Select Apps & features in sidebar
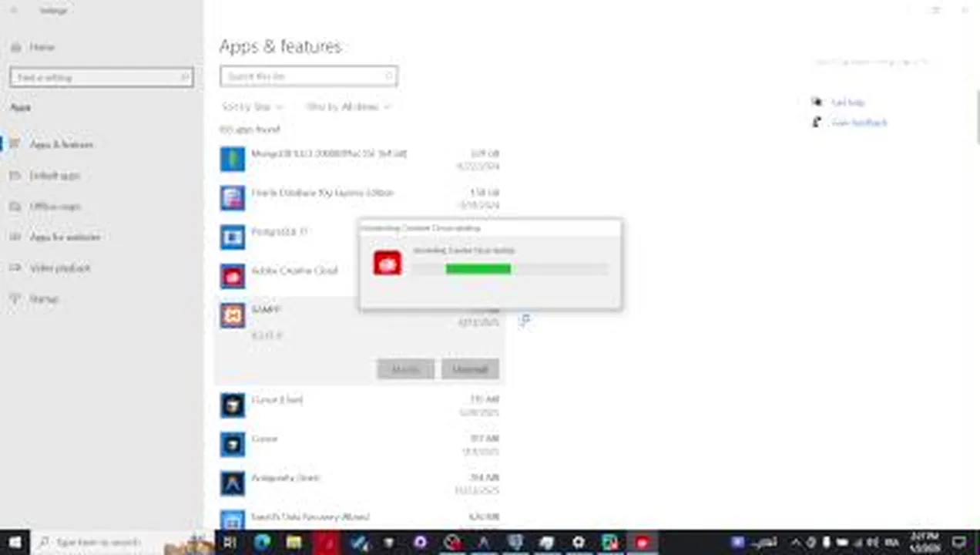The image size is (980, 555). tap(61, 144)
